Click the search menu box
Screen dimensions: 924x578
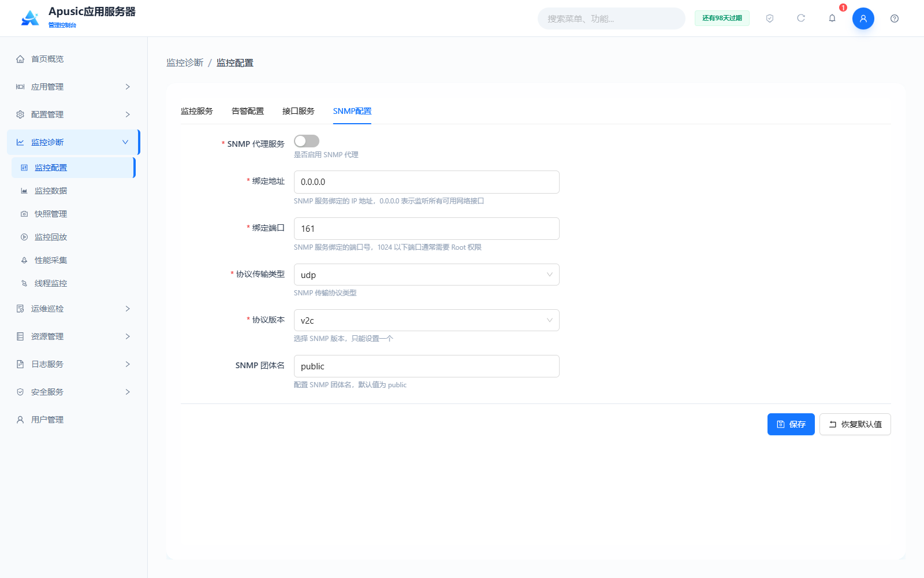point(612,18)
